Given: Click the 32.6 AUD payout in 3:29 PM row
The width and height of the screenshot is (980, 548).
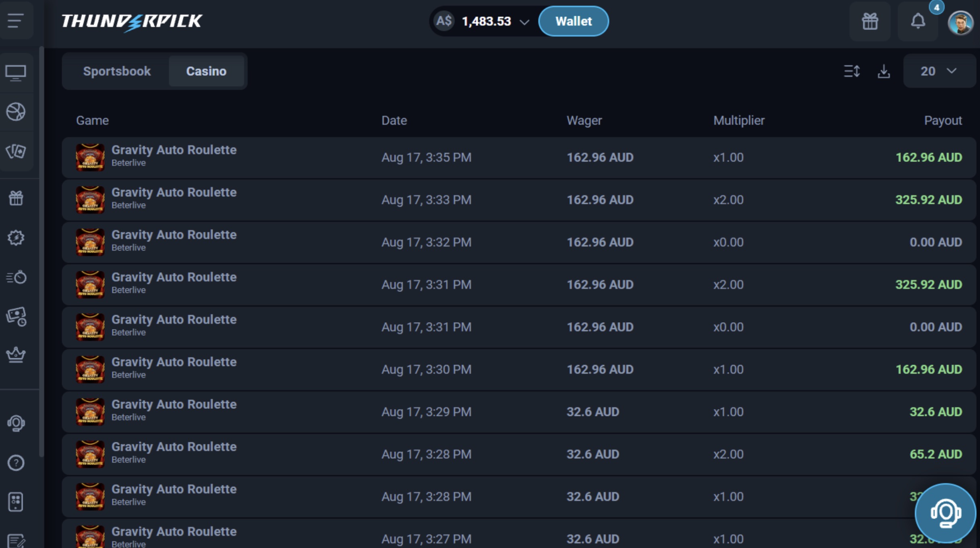Looking at the screenshot, I should pos(936,412).
